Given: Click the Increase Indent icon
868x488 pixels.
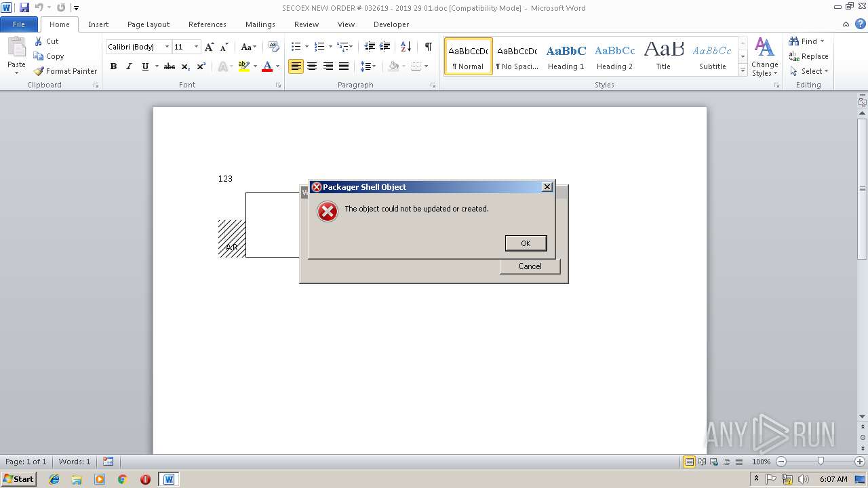Looking at the screenshot, I should [x=384, y=47].
